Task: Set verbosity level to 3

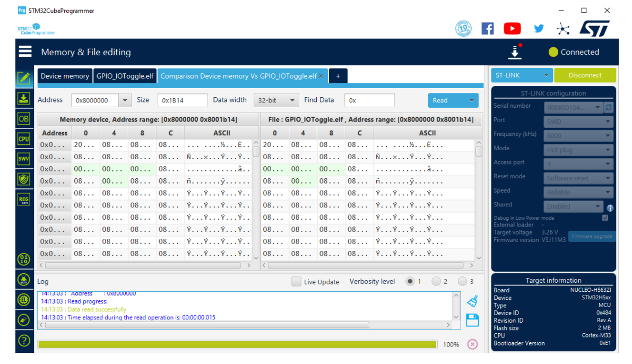Action: point(462,281)
